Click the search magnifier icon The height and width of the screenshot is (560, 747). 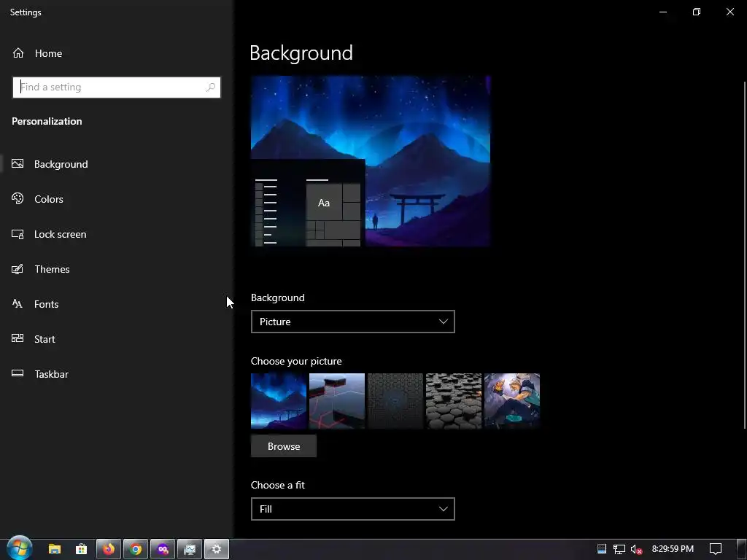211,87
